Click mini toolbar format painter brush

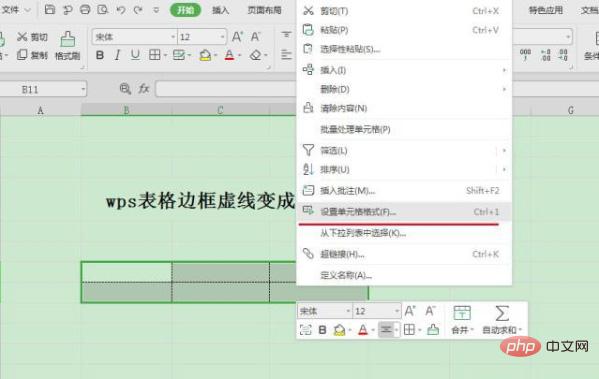tap(433, 329)
